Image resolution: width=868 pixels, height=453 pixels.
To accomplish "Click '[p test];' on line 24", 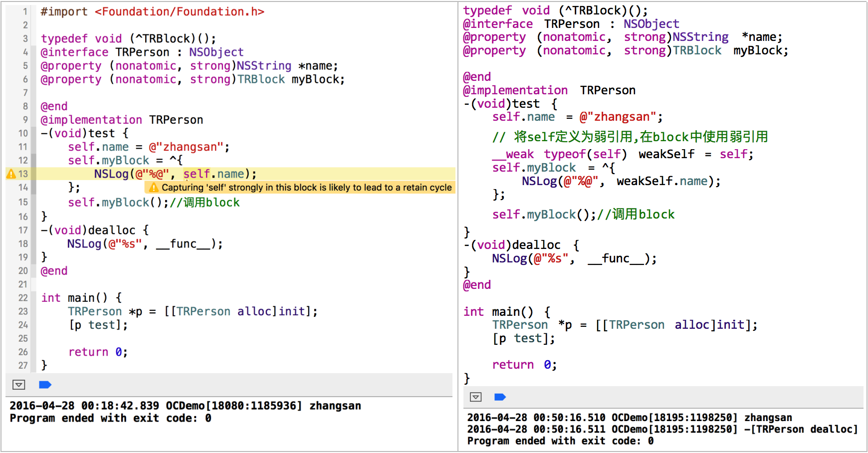I will click(98, 325).
